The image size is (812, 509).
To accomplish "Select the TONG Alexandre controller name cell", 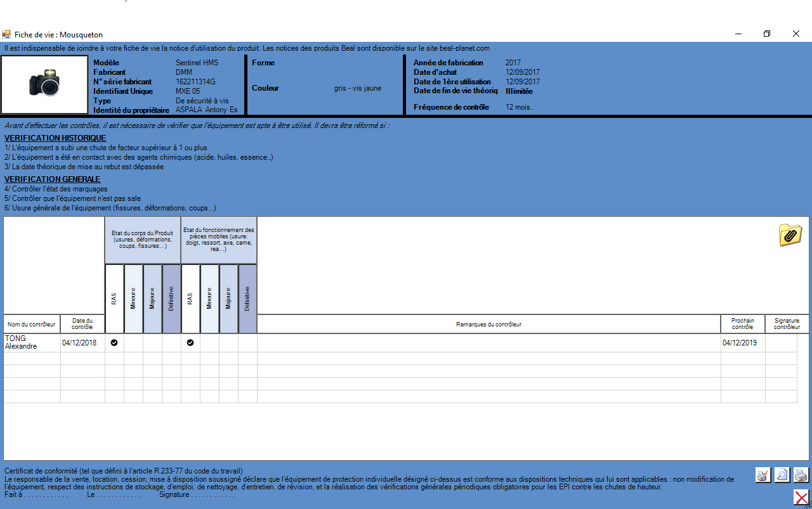I will coord(32,343).
